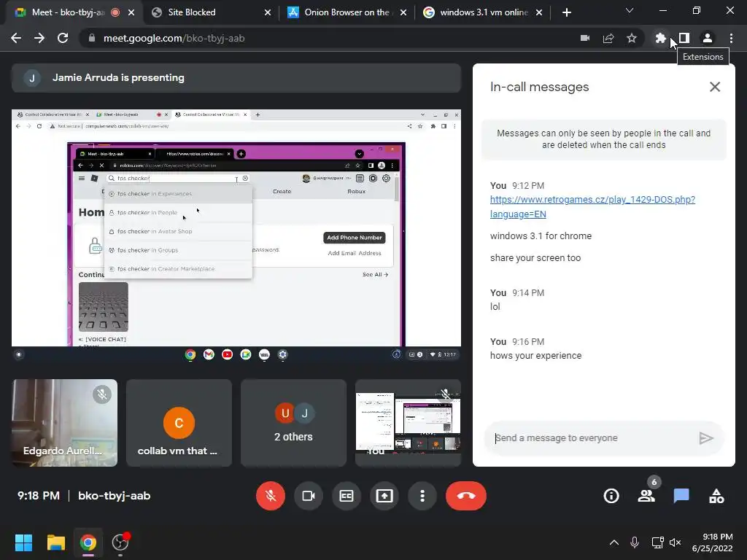Image resolution: width=747 pixels, height=560 pixels.
Task: Open the Present now screen share button
Action: click(384, 496)
